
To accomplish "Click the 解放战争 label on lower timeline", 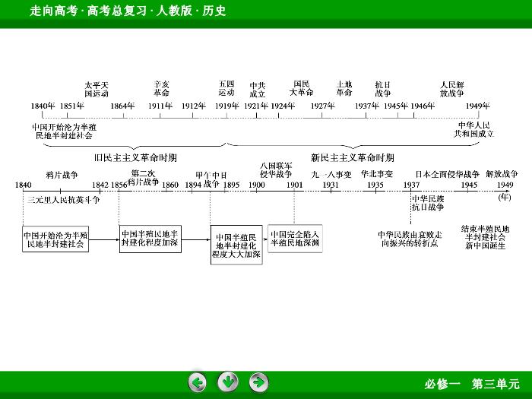I will point(502,174).
